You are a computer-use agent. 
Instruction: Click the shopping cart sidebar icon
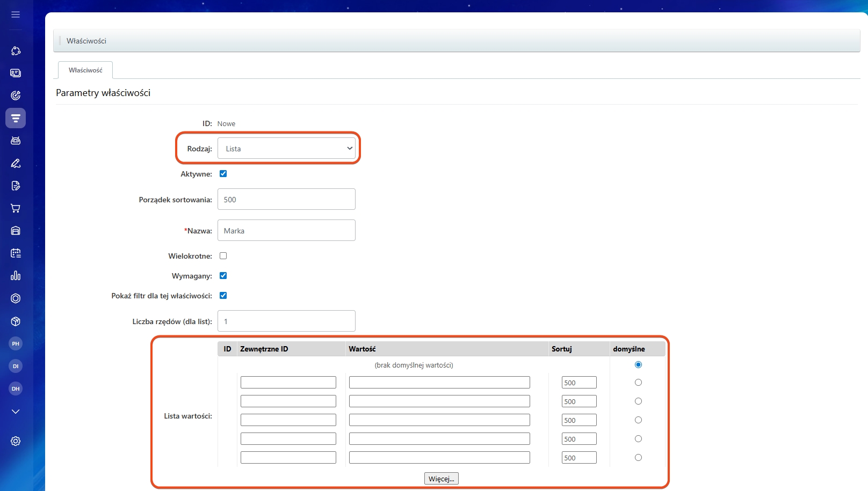click(16, 208)
